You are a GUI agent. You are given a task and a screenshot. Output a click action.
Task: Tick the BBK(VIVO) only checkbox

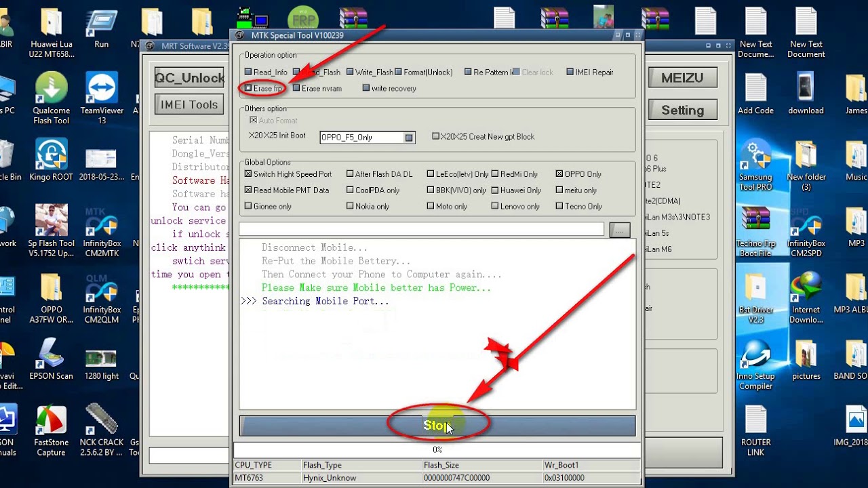pyautogui.click(x=431, y=190)
